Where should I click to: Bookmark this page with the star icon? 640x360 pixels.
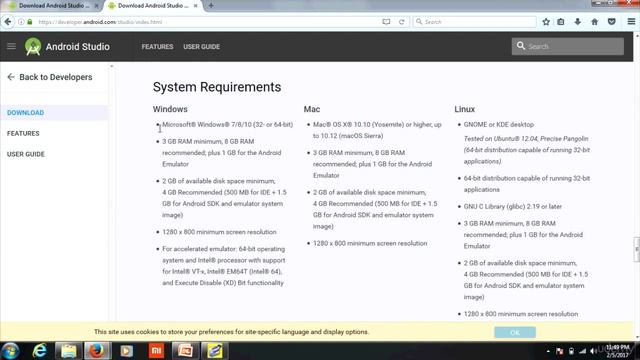point(546,22)
